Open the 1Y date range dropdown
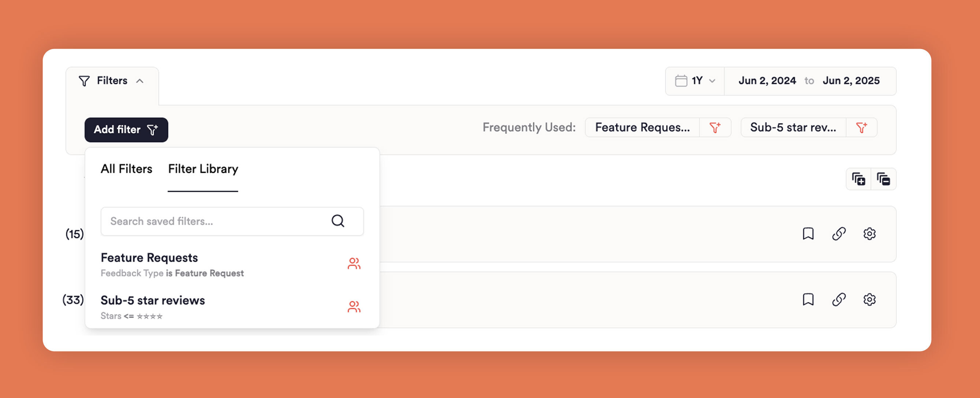980x398 pixels. [x=699, y=81]
